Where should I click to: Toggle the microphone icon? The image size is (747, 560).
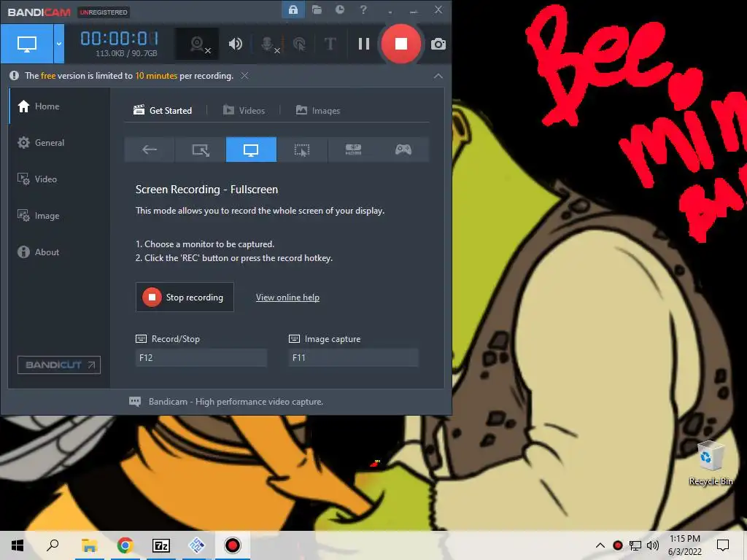pyautogui.click(x=268, y=44)
